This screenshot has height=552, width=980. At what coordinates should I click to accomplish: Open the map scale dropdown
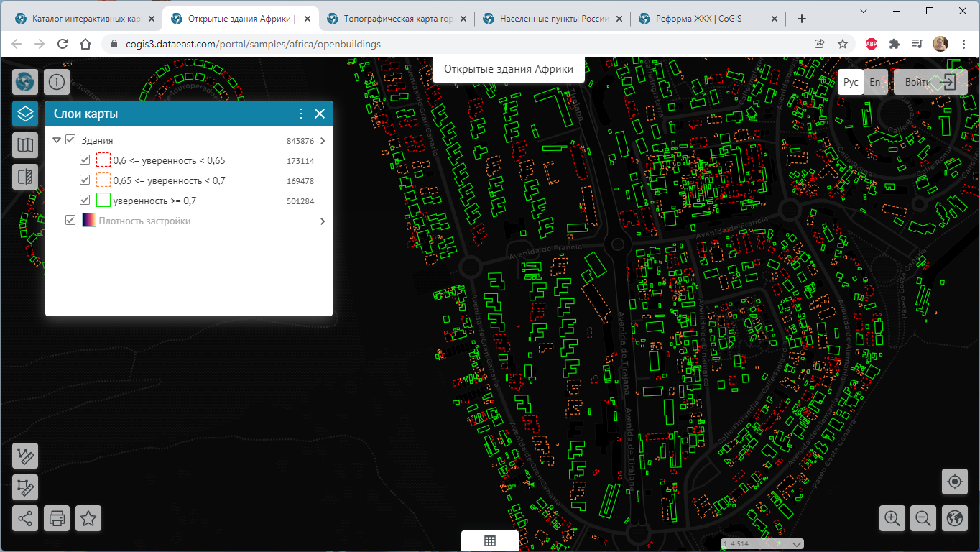[x=797, y=544]
